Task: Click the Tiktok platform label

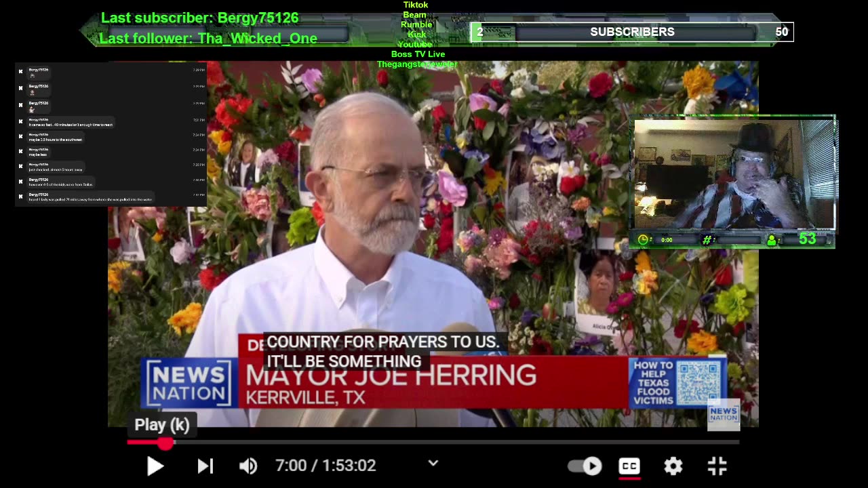Action: click(416, 5)
